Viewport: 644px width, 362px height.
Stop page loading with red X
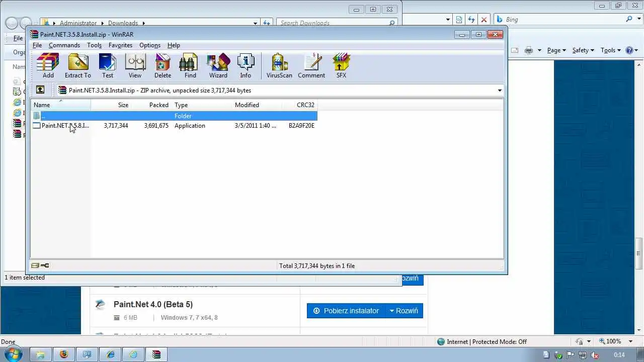coord(484,20)
